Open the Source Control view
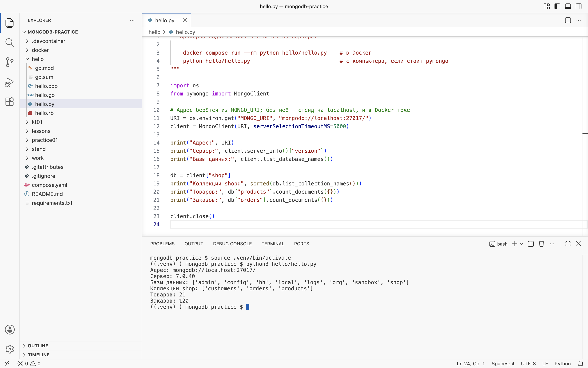Image resolution: width=588 pixels, height=368 pixels. (9, 62)
